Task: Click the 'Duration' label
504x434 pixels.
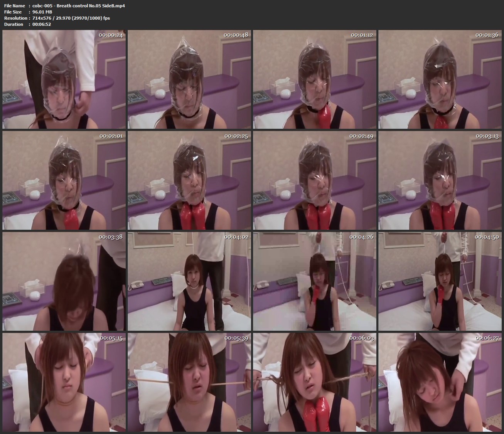Action: 13,24
